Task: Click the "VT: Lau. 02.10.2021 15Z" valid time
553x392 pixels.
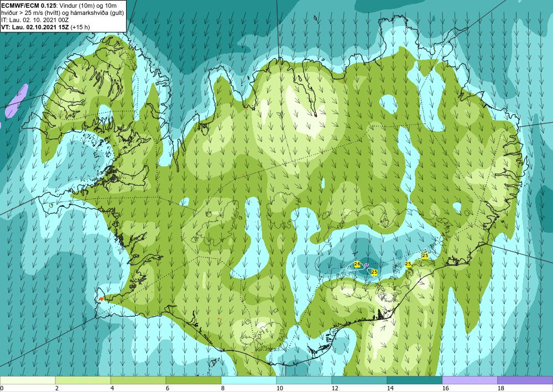Action: pos(35,27)
